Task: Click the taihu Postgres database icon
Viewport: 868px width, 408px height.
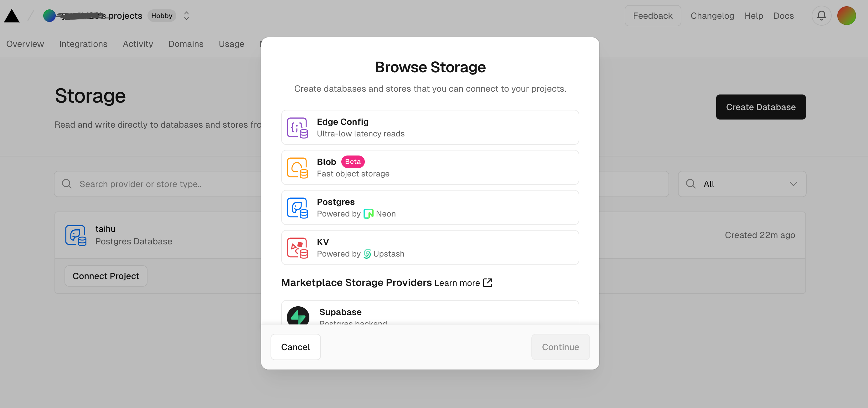Action: (75, 235)
